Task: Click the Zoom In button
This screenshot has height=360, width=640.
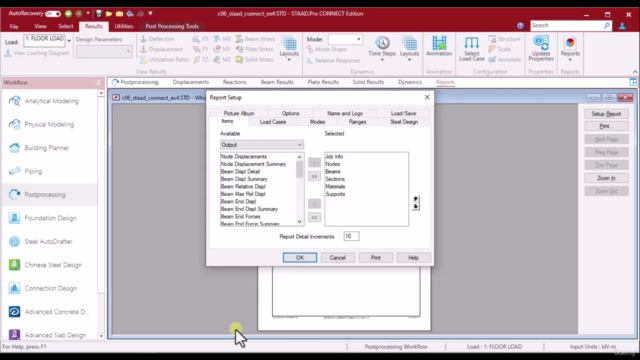Action: click(606, 178)
